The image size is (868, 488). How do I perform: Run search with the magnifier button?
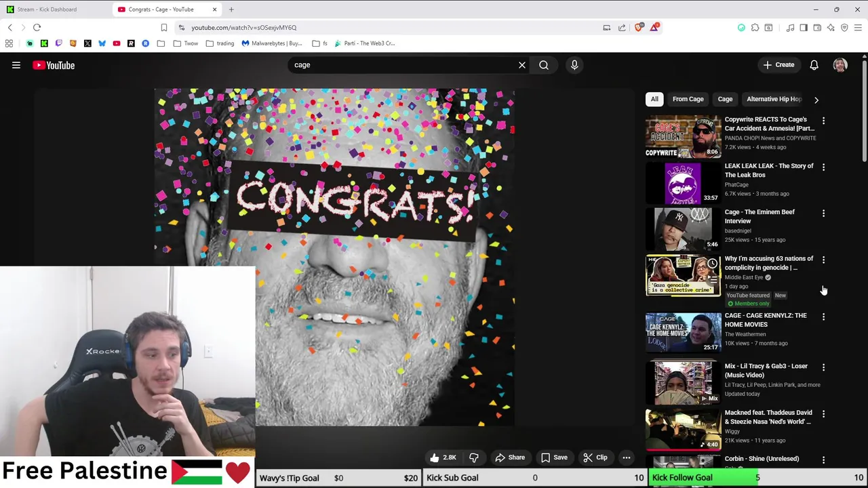point(544,65)
